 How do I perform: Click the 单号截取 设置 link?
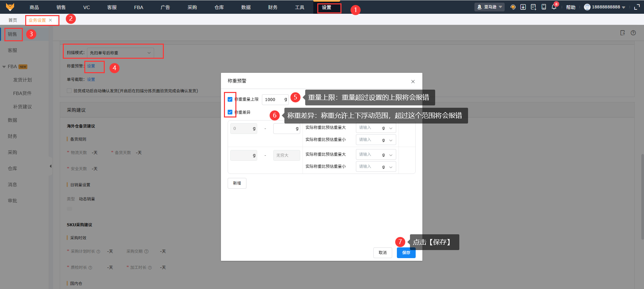click(x=91, y=80)
